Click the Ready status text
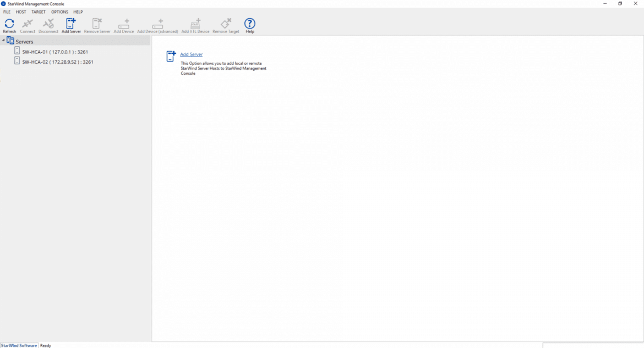The width and height of the screenshot is (644, 348). coord(46,346)
